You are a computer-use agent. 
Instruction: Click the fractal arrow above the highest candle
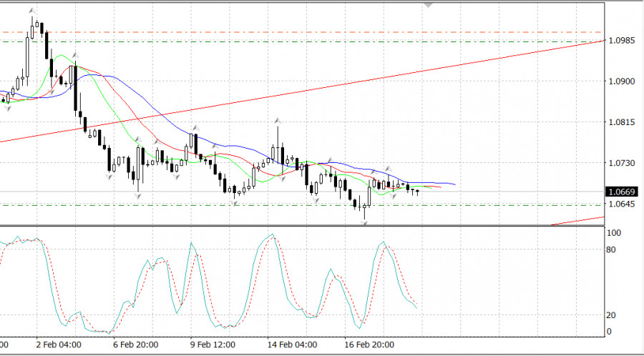click(x=31, y=11)
